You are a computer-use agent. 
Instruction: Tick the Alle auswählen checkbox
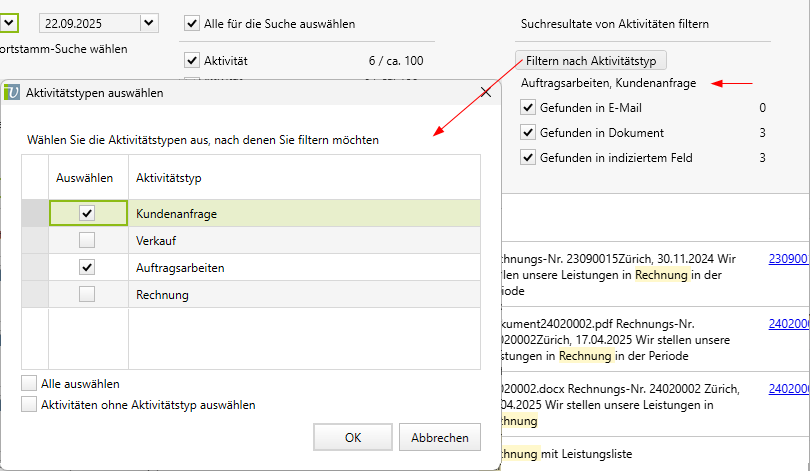click(29, 383)
